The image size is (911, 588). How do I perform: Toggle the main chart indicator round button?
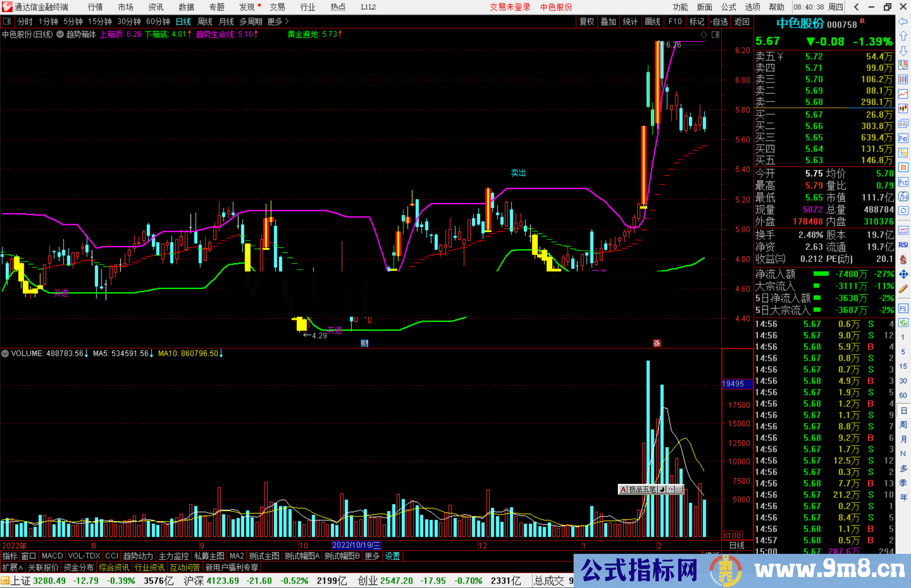(60, 35)
